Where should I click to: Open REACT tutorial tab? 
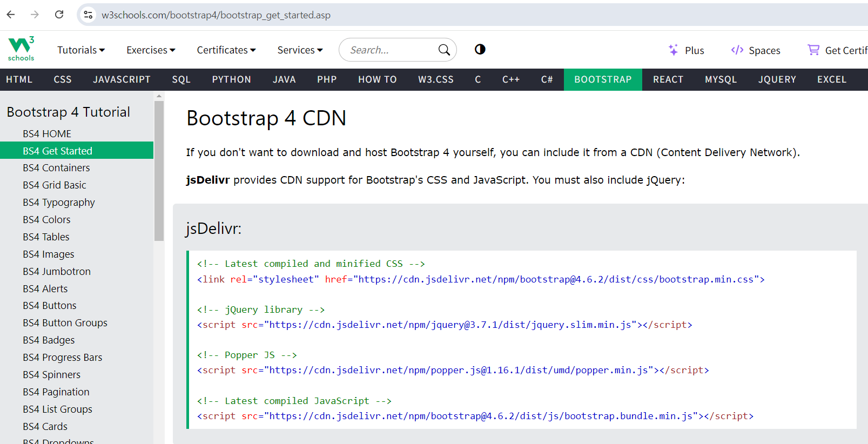668,79
